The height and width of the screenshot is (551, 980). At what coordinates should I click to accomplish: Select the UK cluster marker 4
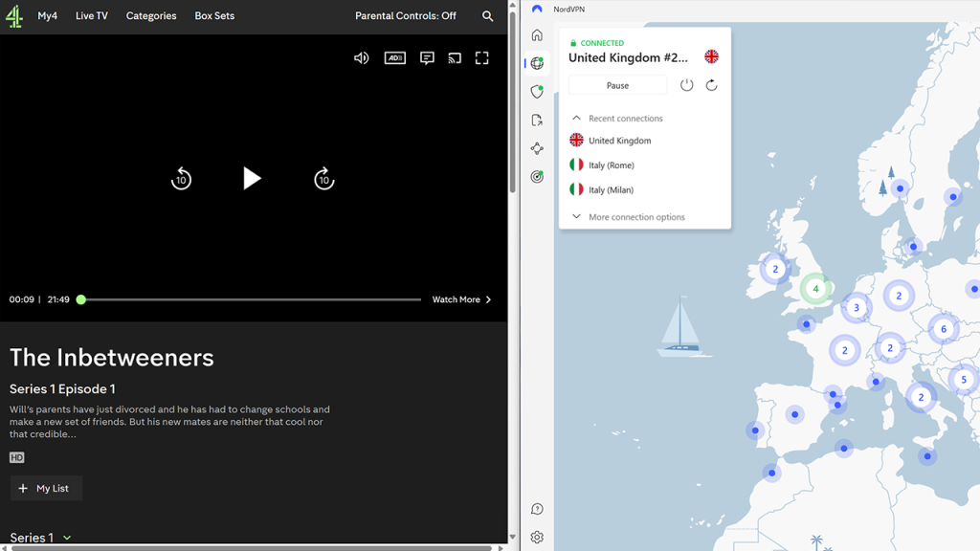(815, 289)
